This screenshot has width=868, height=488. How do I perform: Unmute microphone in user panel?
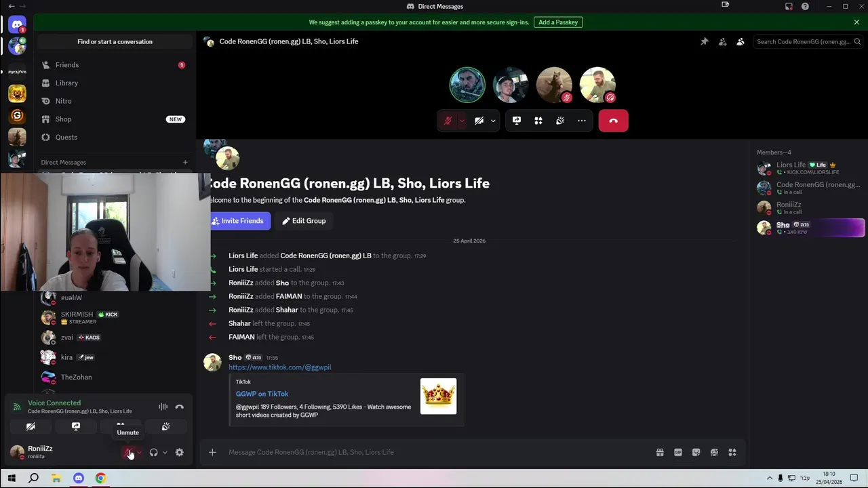click(127, 453)
